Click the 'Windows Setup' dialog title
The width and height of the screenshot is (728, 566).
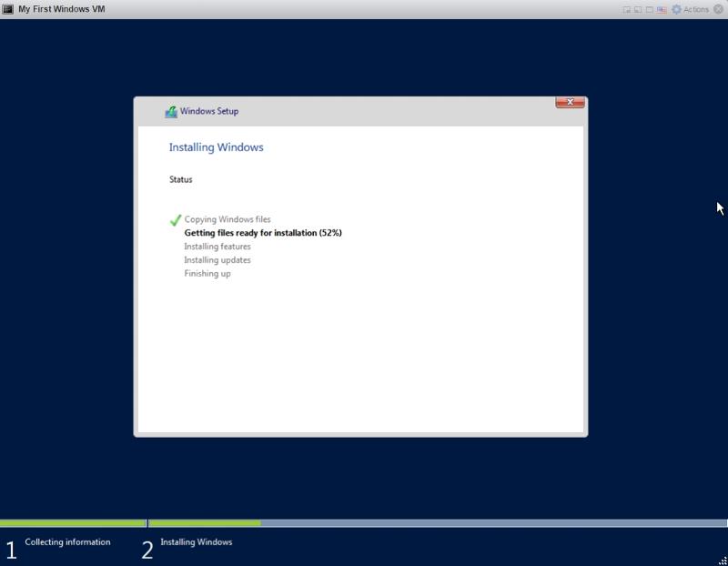coord(209,111)
